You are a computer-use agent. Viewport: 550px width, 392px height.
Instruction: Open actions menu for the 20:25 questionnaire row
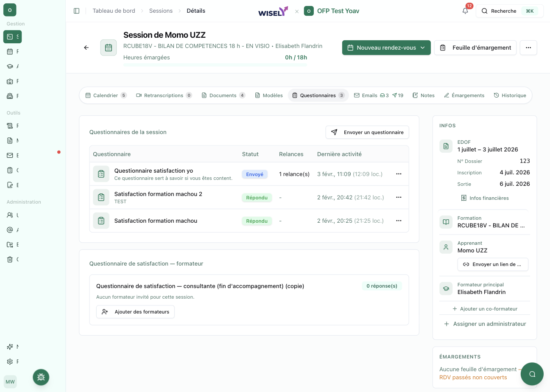[399, 221]
